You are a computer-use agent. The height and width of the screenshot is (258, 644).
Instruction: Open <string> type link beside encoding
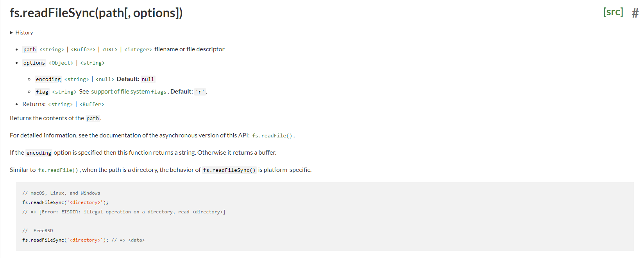point(77,79)
